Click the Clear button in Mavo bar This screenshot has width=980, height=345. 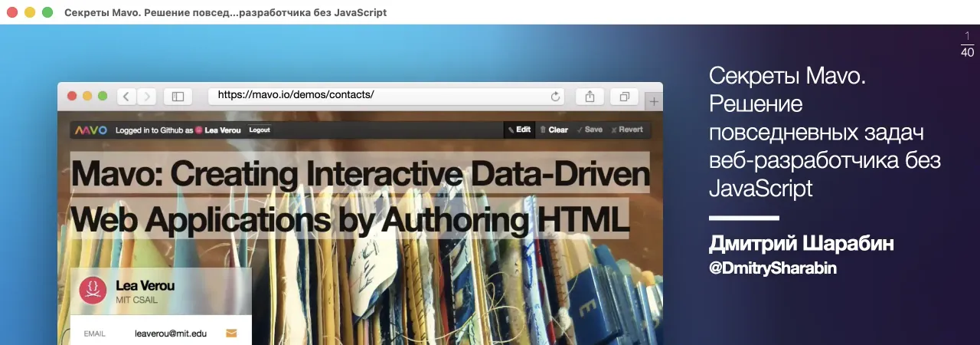pos(554,130)
